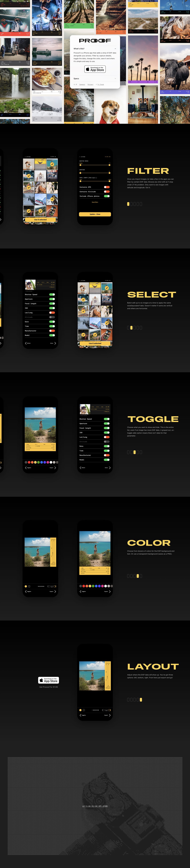Click second slide indicator in Select section
This screenshot has height=868, width=190.
point(131,328)
